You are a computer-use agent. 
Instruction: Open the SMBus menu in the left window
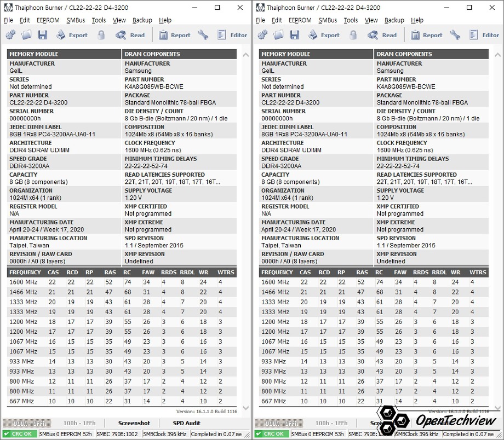[x=76, y=20]
